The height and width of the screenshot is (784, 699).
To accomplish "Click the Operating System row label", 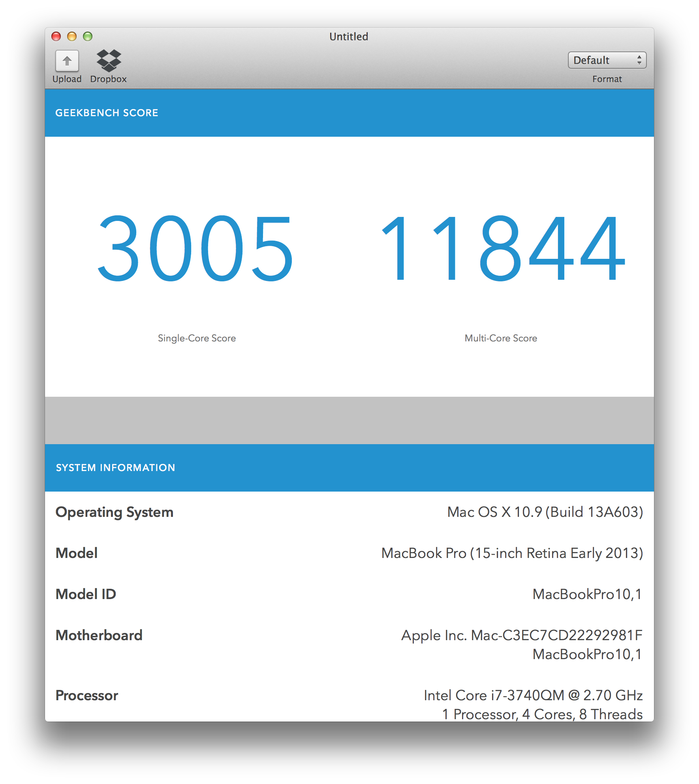I will point(115,513).
